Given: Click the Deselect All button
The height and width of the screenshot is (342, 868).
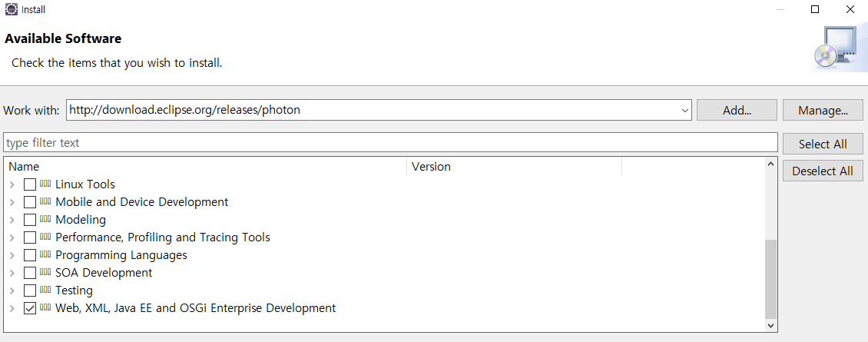Looking at the screenshot, I should tap(823, 171).
